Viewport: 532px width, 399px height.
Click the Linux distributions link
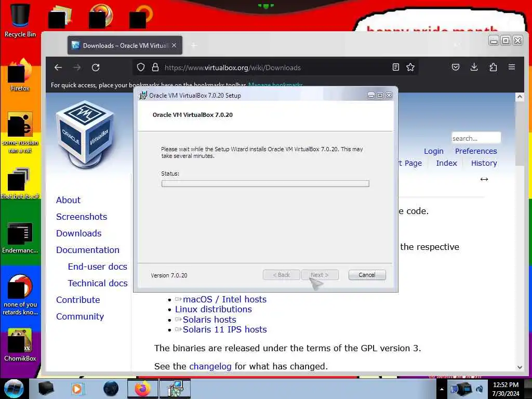(x=214, y=310)
